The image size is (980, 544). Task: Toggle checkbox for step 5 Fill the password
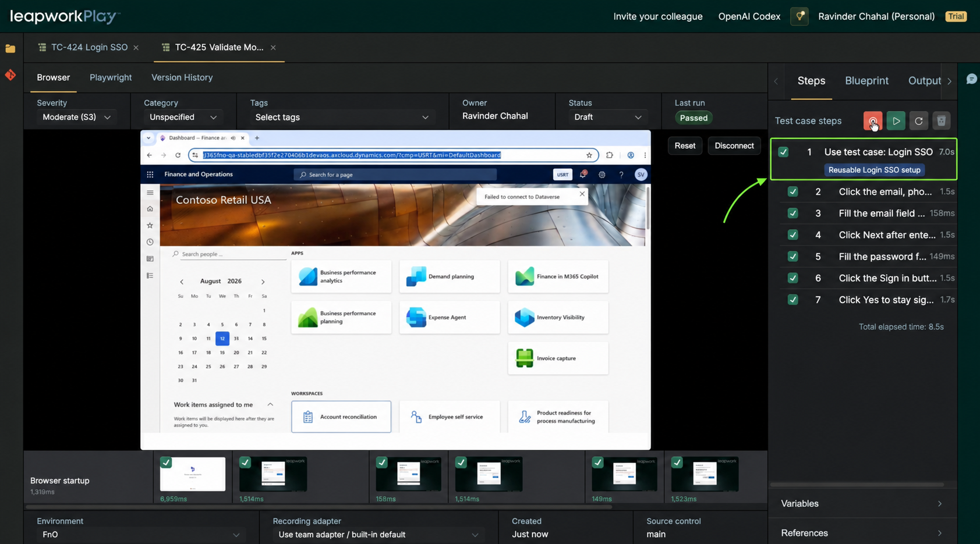pyautogui.click(x=793, y=257)
